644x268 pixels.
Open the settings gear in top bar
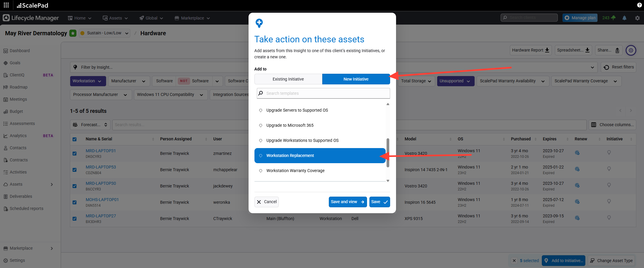point(637,18)
